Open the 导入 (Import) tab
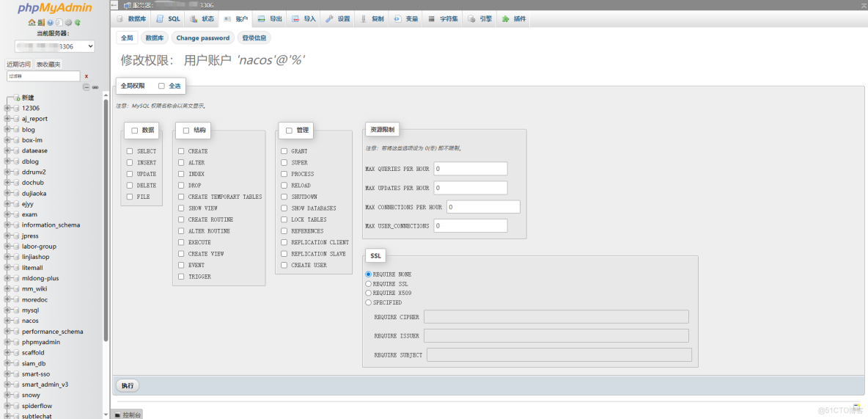Screen dimensions: 868x419 tap(304, 19)
